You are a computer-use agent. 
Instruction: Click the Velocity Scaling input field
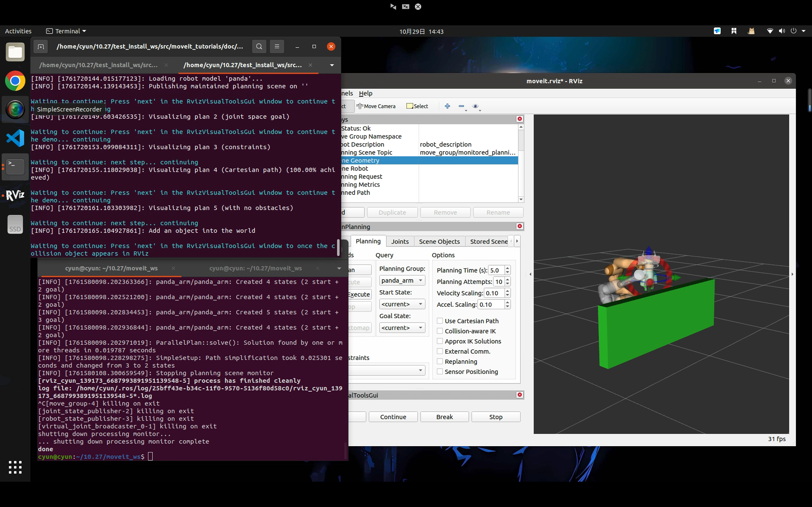click(x=494, y=293)
